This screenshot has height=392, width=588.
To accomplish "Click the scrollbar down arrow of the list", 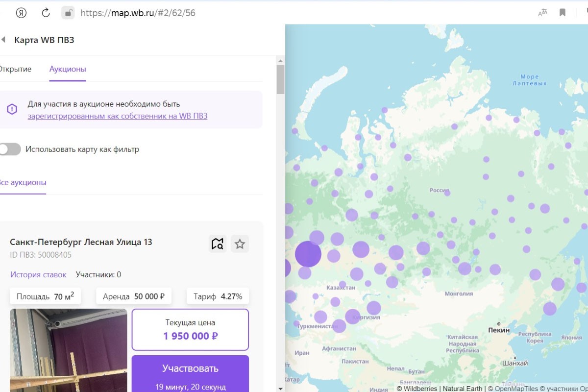I will (x=280, y=388).
